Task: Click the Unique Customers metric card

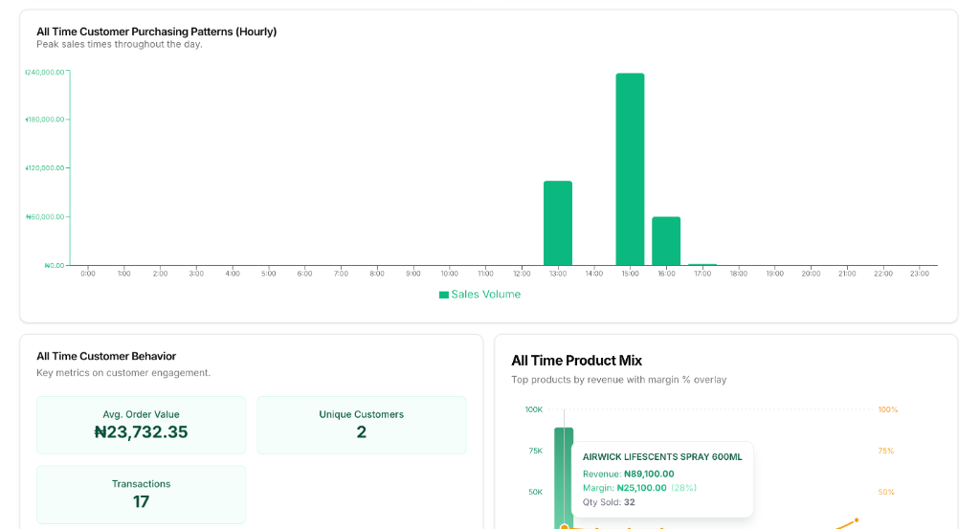Action: tap(361, 425)
